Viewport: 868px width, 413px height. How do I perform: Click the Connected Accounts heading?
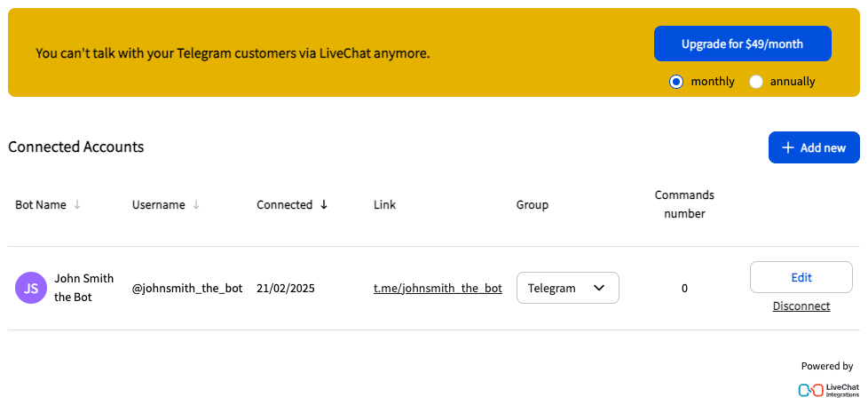[75, 147]
